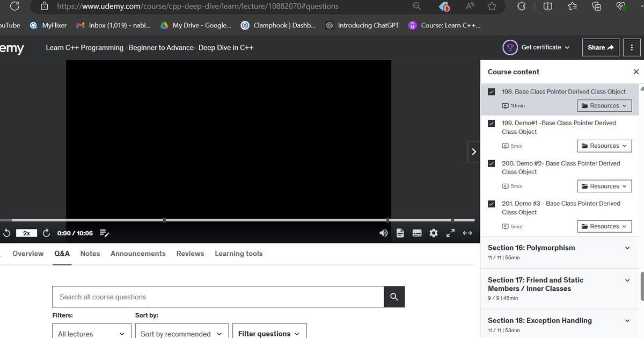The width and height of the screenshot is (644, 338).
Task: Open the video transcript icon
Action: (x=400, y=233)
